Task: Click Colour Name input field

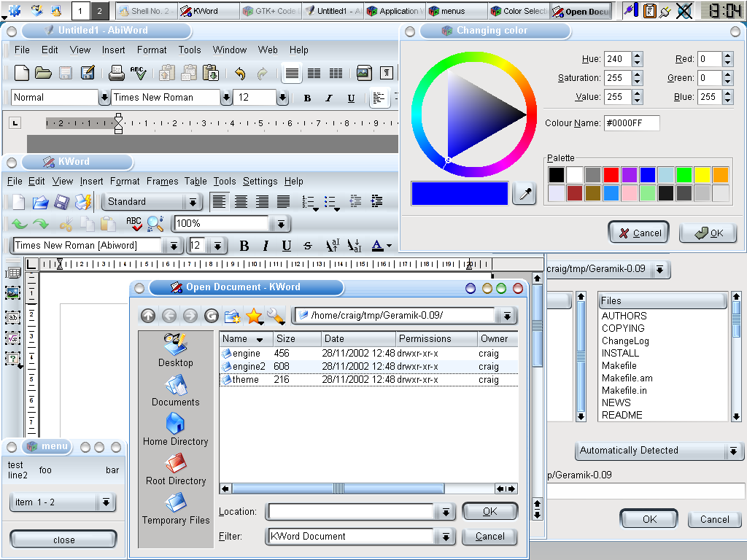Action: click(x=632, y=122)
